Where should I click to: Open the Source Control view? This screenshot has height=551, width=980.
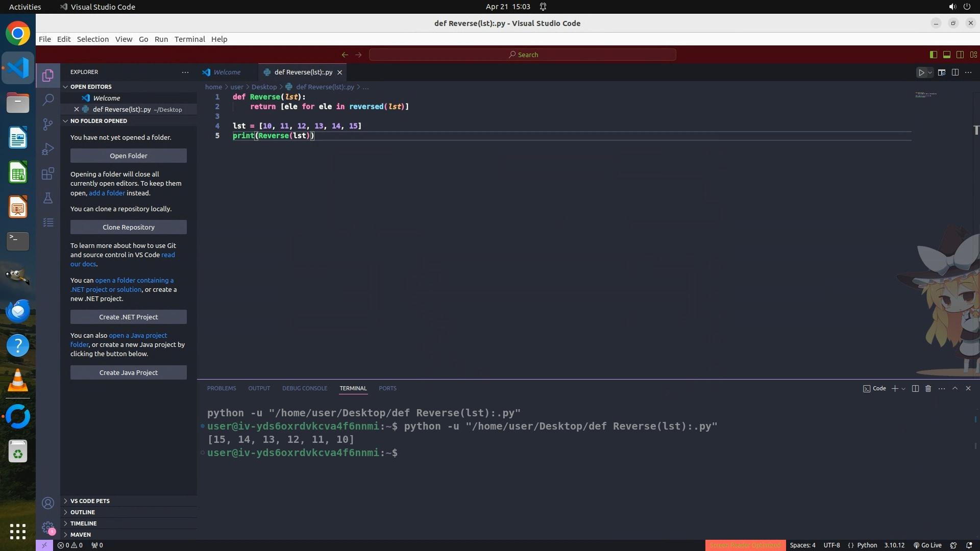click(x=48, y=124)
